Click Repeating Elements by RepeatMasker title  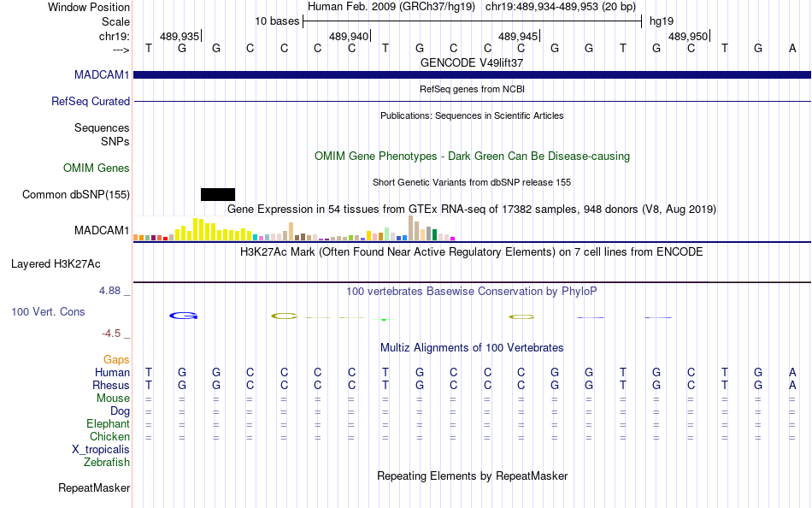coord(473,476)
